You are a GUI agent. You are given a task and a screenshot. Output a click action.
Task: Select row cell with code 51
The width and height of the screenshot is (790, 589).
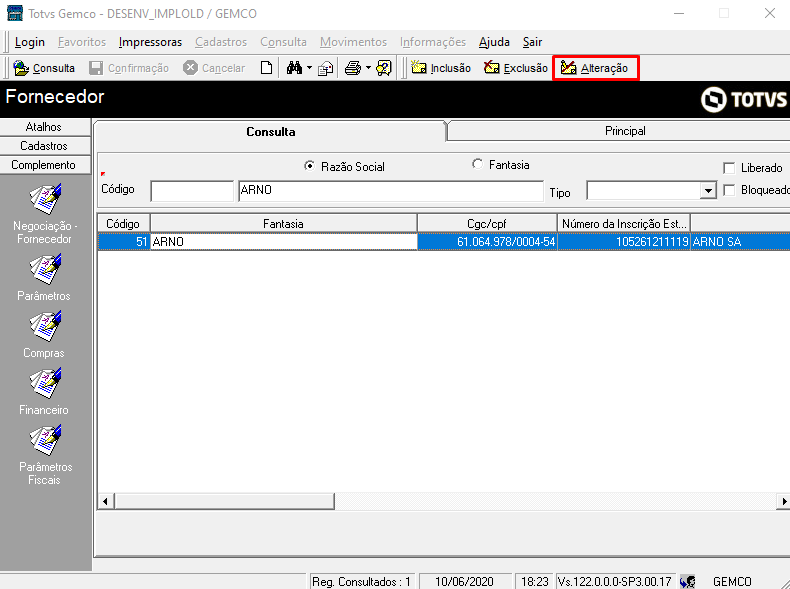(x=123, y=242)
